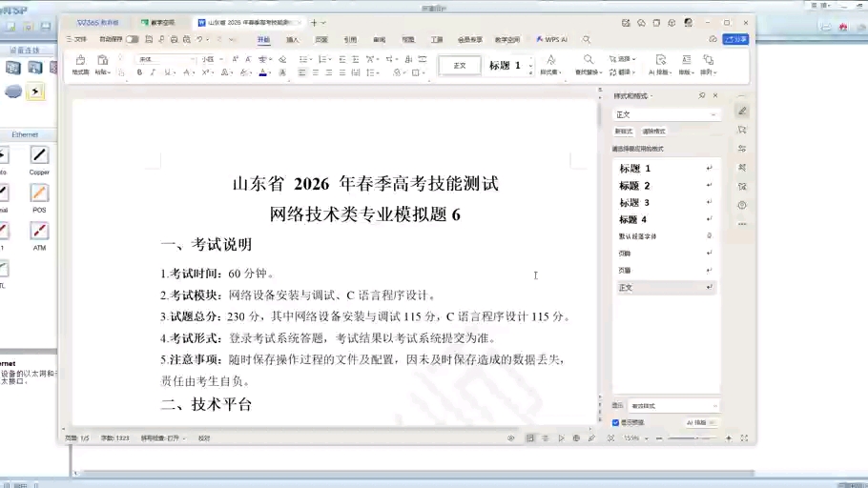868x488 pixels.
Task: Click the full screen icon in status bar
Action: 744,438
